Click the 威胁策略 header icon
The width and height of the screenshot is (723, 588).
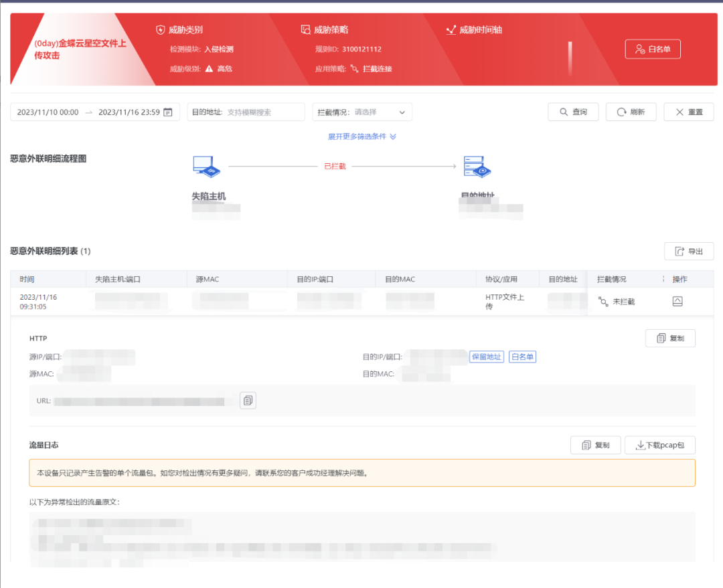tap(305, 30)
